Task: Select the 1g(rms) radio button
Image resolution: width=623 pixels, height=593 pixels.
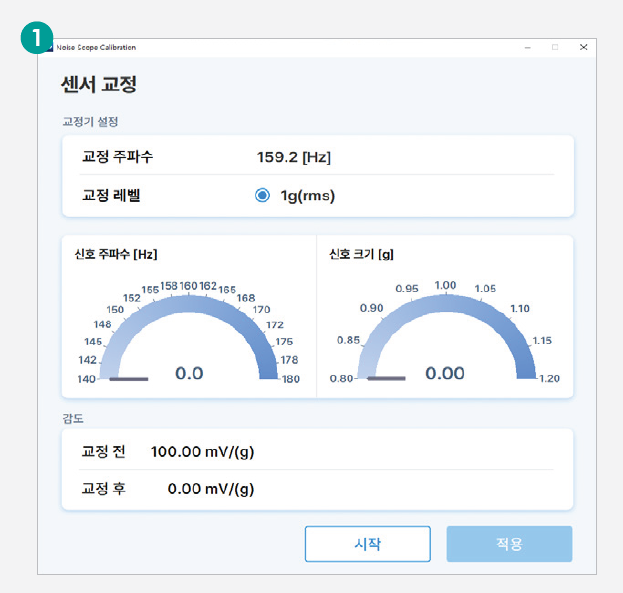Action: [x=262, y=196]
